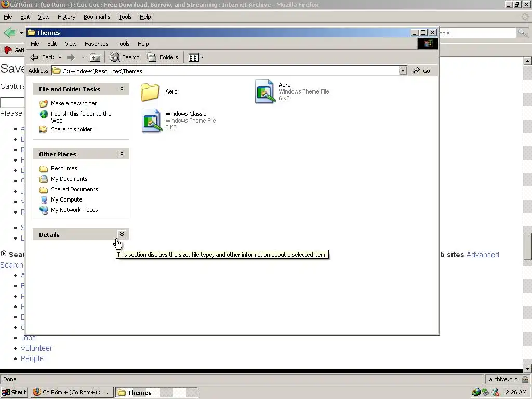Screen dimensions: 532x399
Task: Open the Edit menu in Themes window
Action: 52,44
